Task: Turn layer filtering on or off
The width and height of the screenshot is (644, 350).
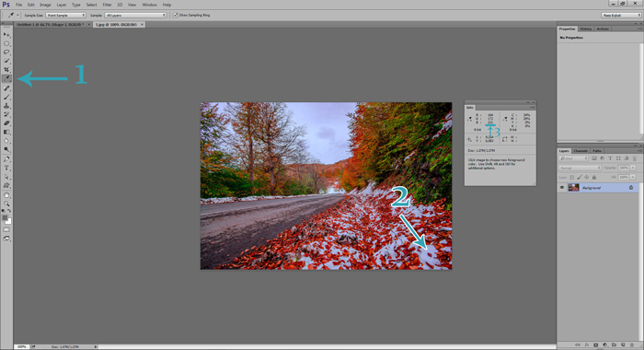Action: pyautogui.click(x=635, y=158)
